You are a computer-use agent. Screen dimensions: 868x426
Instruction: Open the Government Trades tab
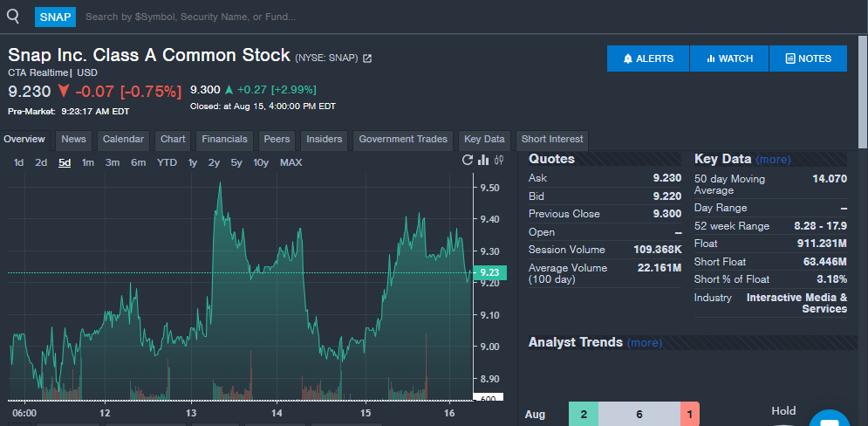coord(403,140)
